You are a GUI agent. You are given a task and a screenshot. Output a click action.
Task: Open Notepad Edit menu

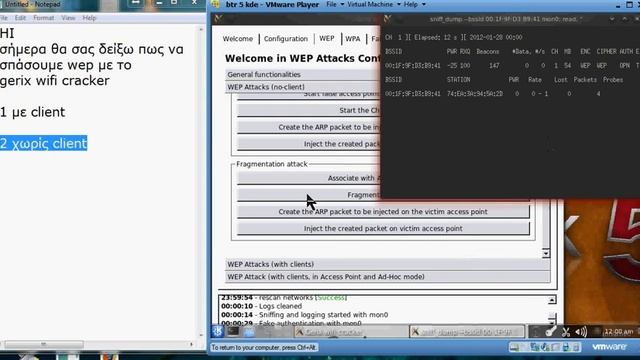(x=20, y=18)
